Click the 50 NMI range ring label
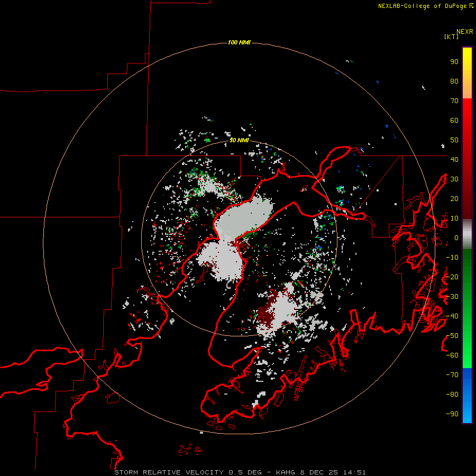The image size is (476, 476). (239, 140)
